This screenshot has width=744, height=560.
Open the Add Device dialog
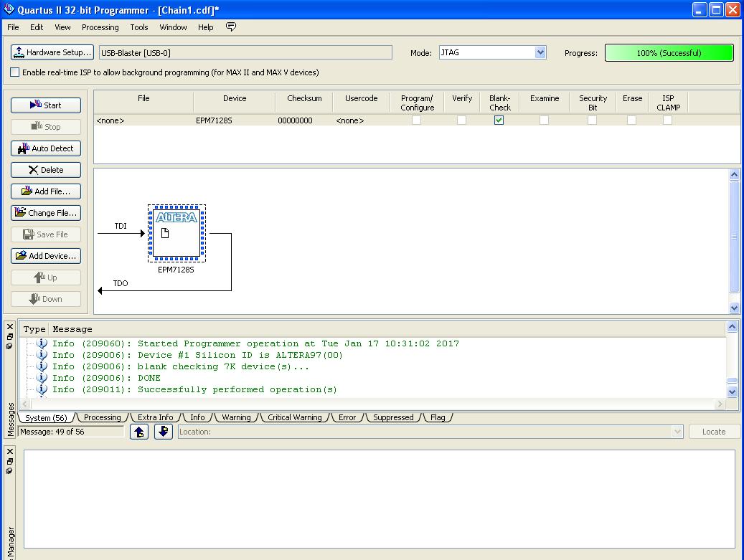(46, 256)
